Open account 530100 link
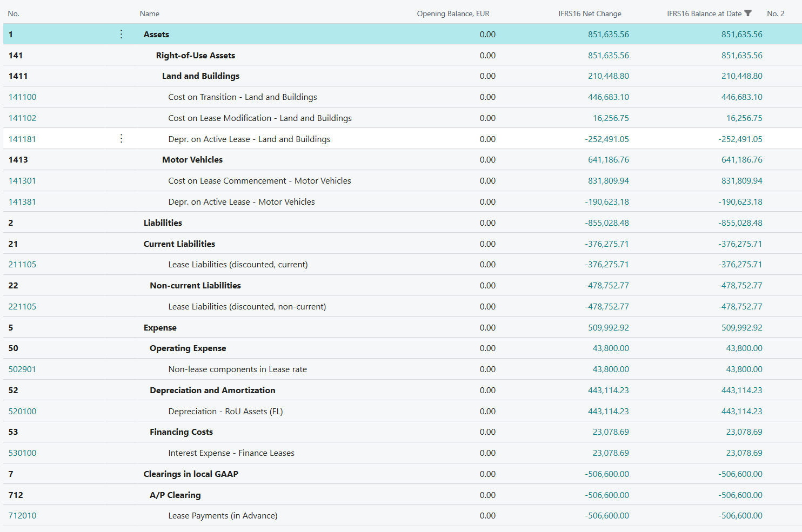 [x=23, y=453]
